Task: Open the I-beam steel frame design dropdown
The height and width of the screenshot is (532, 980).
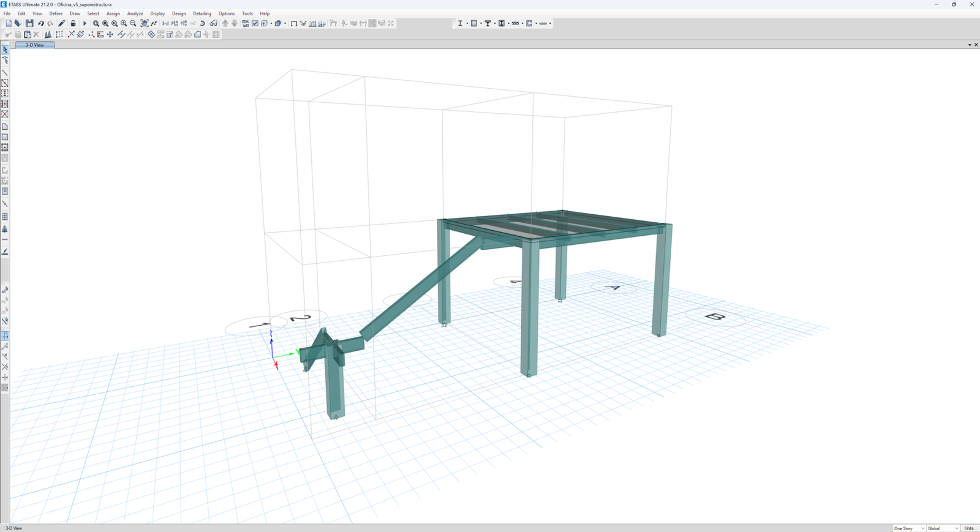Action: [x=467, y=23]
